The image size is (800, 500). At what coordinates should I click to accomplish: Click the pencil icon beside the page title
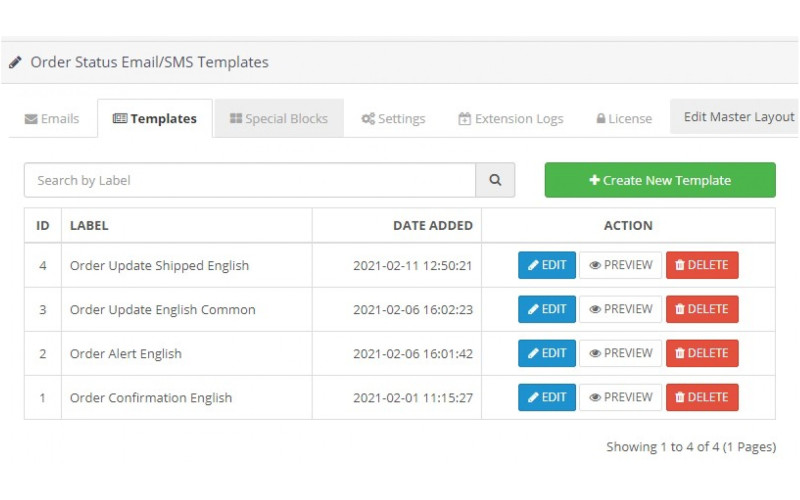[15, 62]
